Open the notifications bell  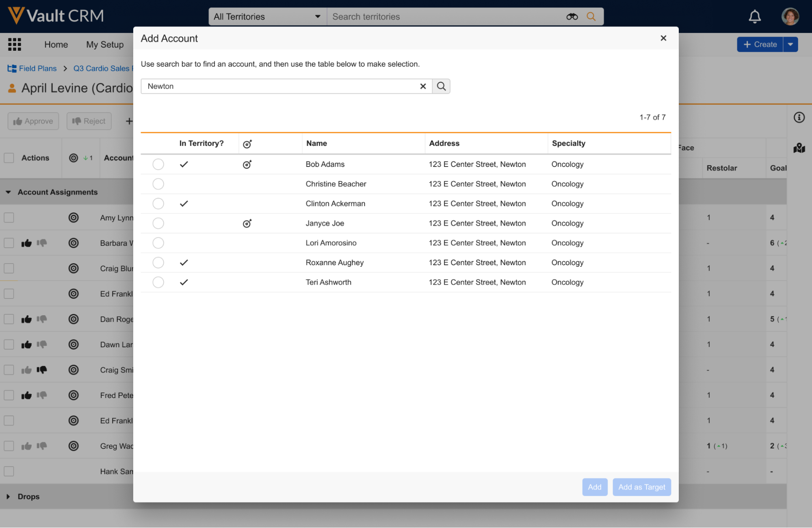[754, 17]
